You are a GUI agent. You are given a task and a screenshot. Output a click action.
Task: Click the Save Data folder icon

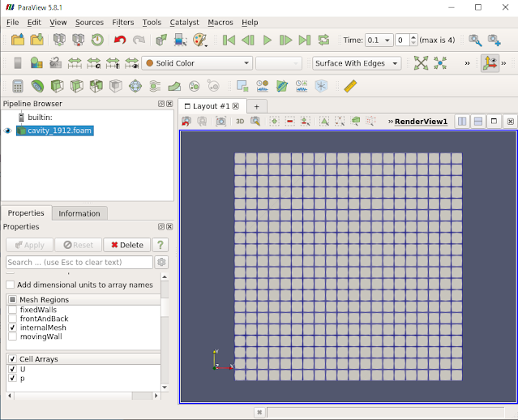(37, 40)
